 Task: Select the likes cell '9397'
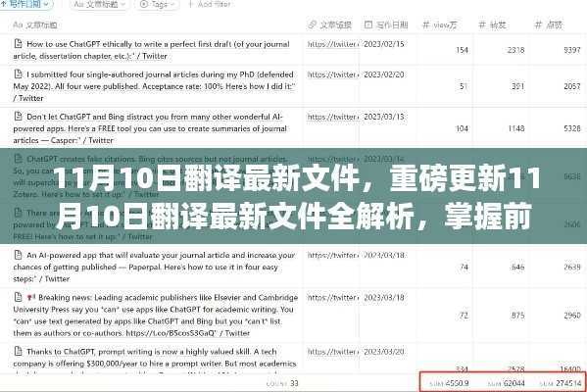coord(572,50)
